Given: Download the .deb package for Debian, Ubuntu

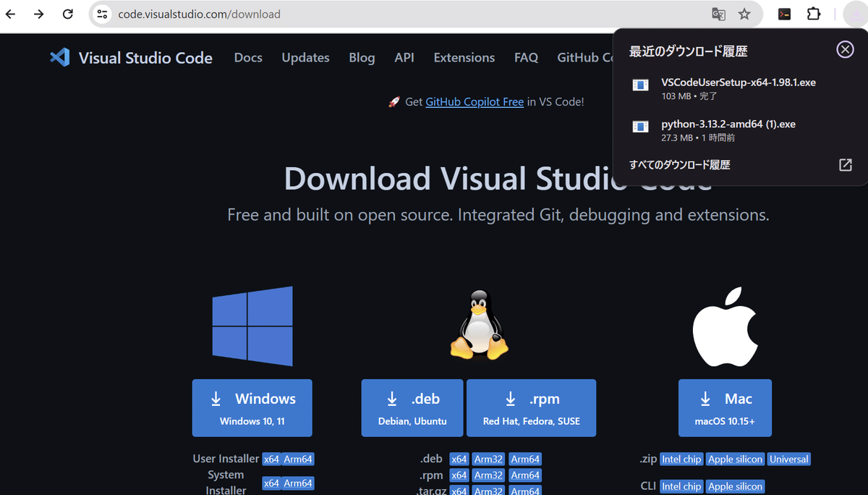Looking at the screenshot, I should point(412,408).
